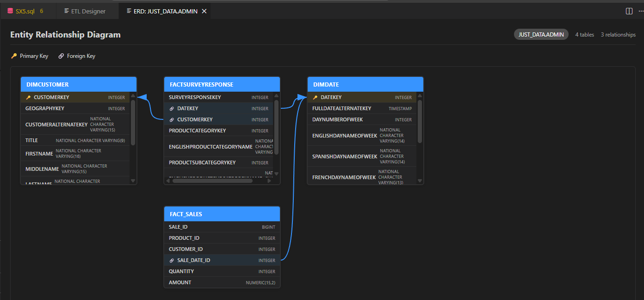Screen dimensions: 644x300
Task: Select the SURVEYRESPONSEKEY column row
Action: 219,98
